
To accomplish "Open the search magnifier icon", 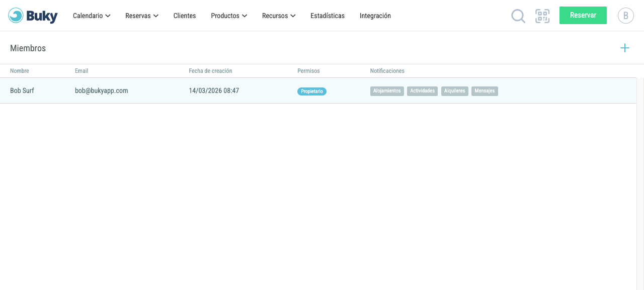I will click(x=518, y=16).
